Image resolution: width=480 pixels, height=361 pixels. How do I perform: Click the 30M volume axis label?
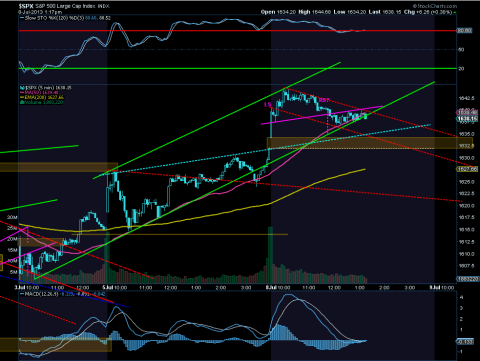tap(12, 217)
